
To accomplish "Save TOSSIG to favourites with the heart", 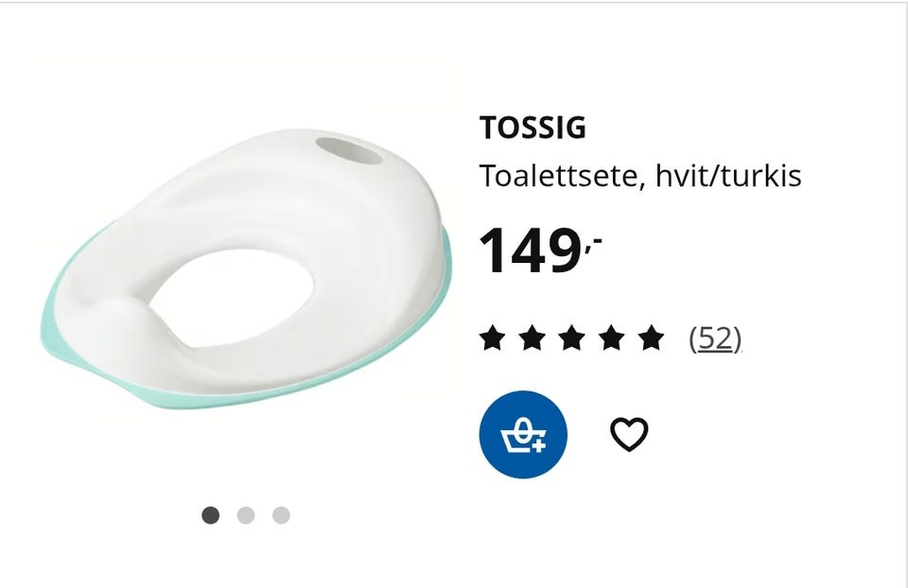I will point(629,435).
